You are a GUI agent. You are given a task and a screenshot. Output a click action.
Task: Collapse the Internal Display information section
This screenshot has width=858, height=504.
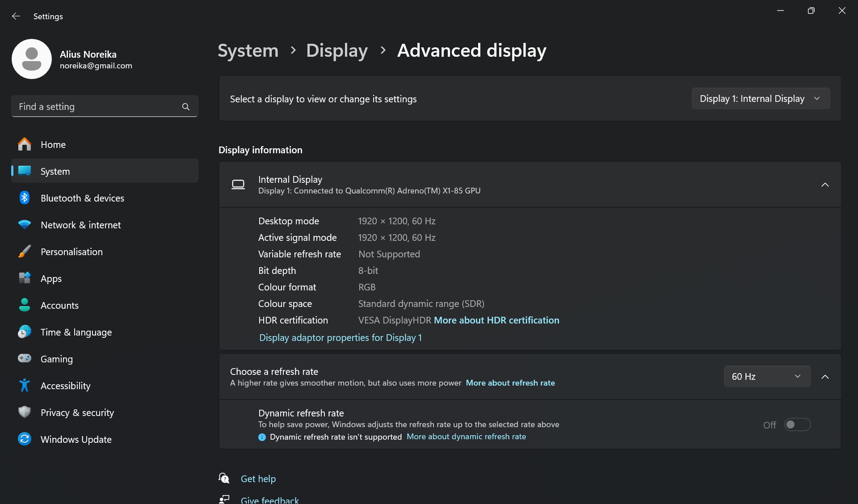pos(825,185)
